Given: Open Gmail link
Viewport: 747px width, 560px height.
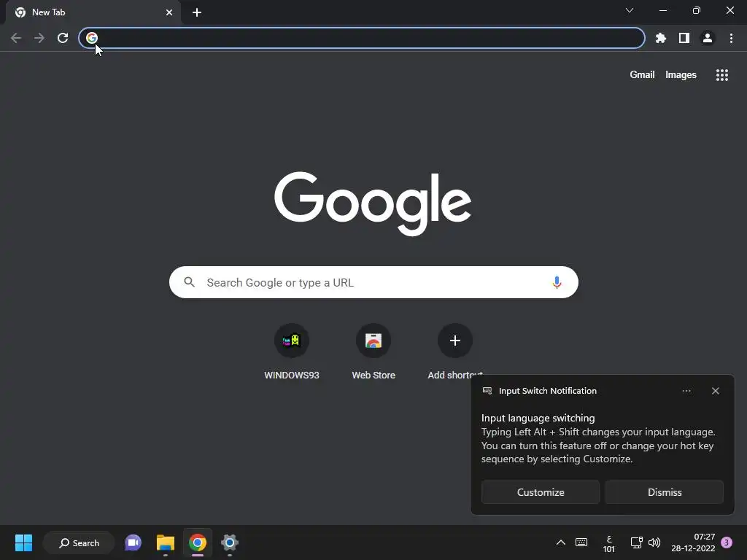Looking at the screenshot, I should click(642, 75).
